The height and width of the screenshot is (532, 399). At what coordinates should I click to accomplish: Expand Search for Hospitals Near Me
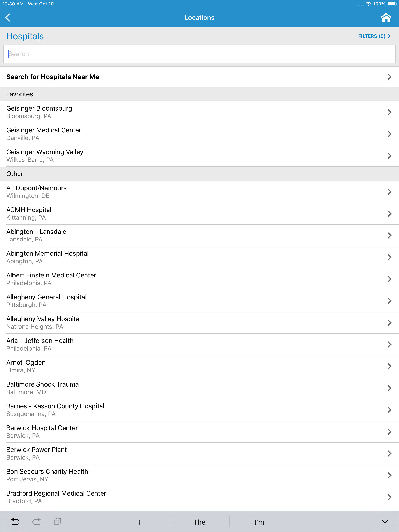pos(199,77)
